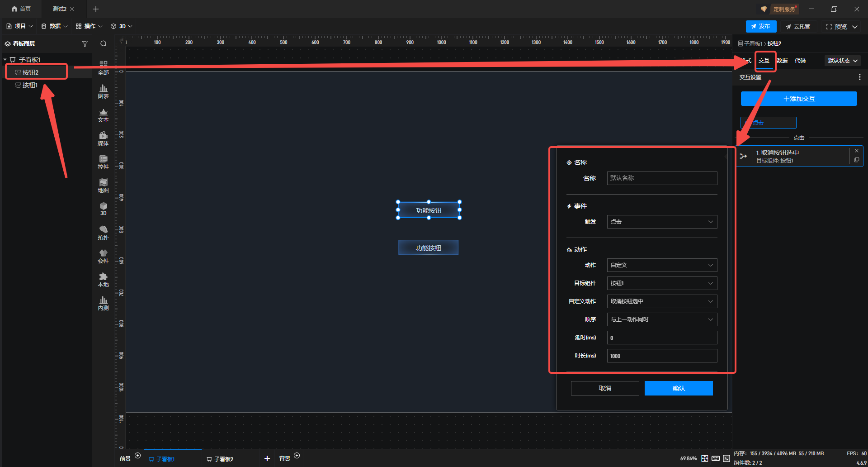
Task: Open the 触发 dropdown
Action: pos(662,222)
